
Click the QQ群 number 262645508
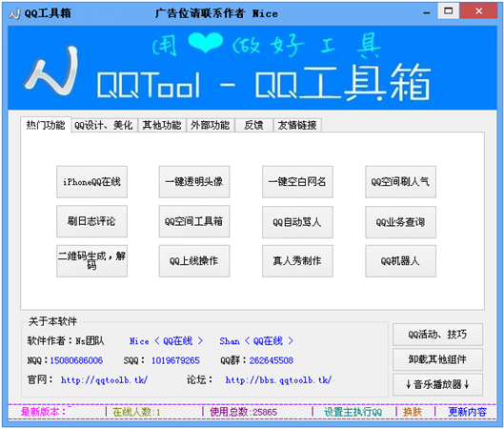272,360
